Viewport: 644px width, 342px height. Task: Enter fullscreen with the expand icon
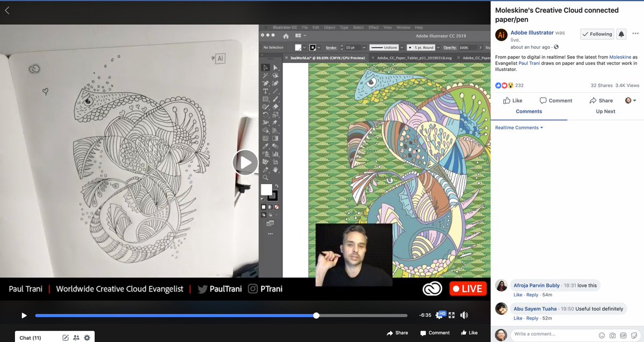tap(452, 315)
